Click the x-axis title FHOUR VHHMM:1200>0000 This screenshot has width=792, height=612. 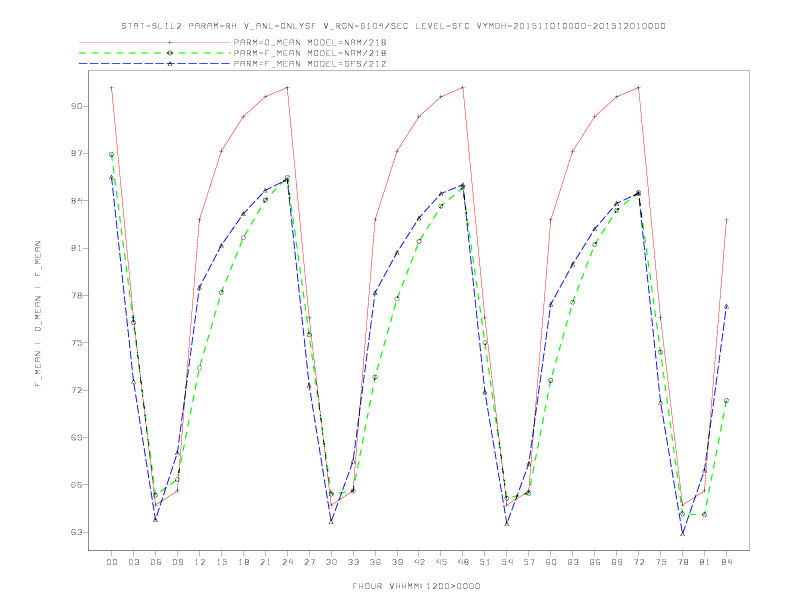pyautogui.click(x=416, y=586)
